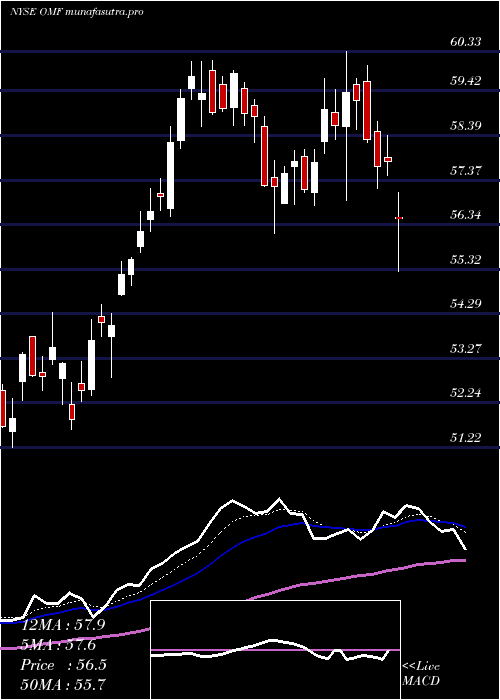Select the 54.29 price axis label
500x700 pixels.
tap(465, 304)
